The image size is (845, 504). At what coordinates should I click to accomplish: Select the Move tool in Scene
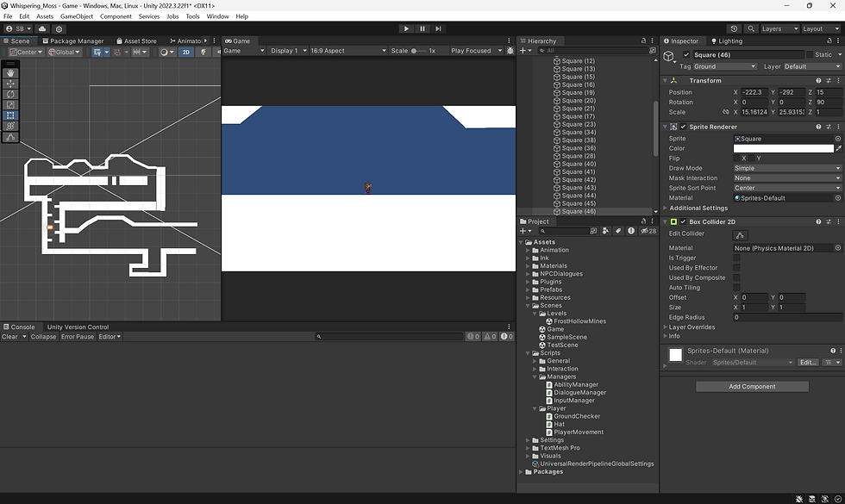(x=10, y=84)
